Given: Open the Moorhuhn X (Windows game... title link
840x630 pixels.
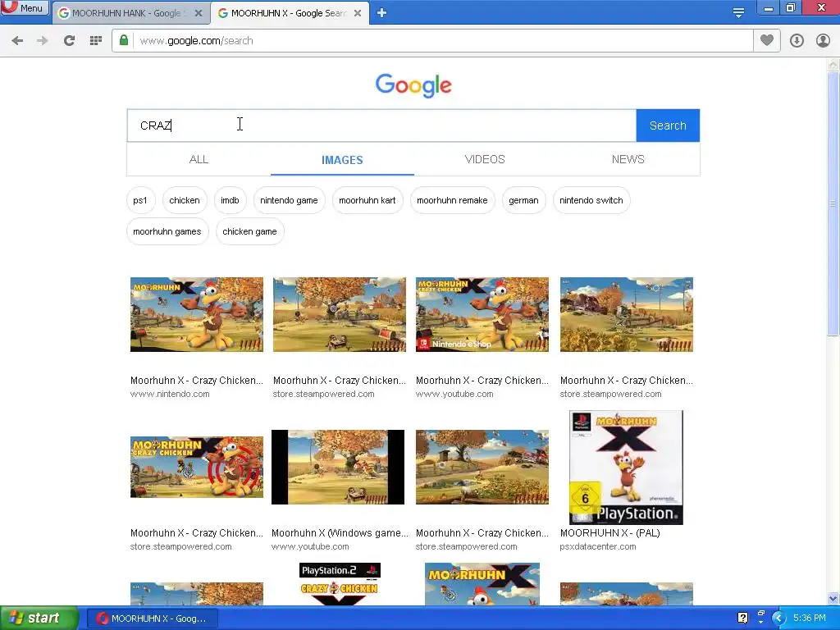Looking at the screenshot, I should tap(340, 533).
